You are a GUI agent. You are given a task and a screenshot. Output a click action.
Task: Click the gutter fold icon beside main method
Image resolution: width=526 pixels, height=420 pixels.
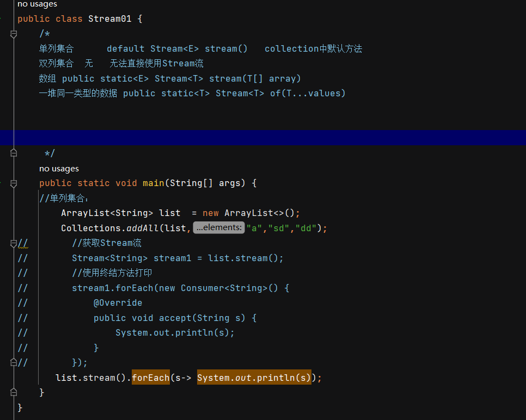14,183
